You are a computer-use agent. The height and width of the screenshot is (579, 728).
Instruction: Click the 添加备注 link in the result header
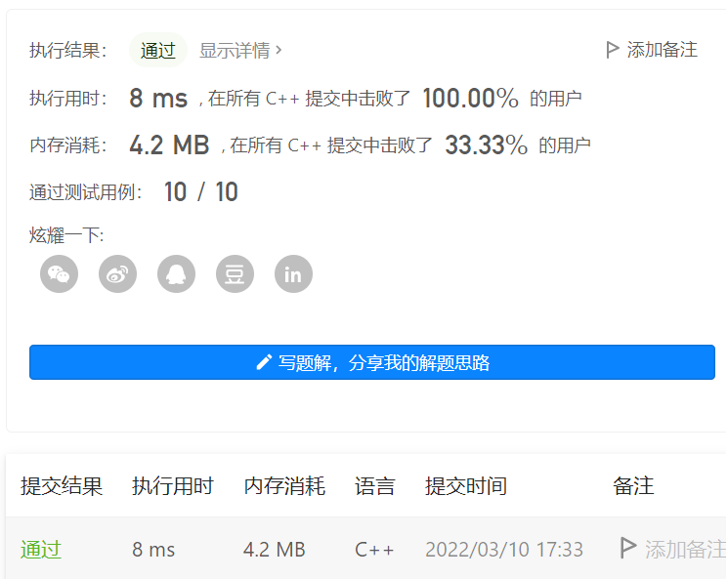663,50
